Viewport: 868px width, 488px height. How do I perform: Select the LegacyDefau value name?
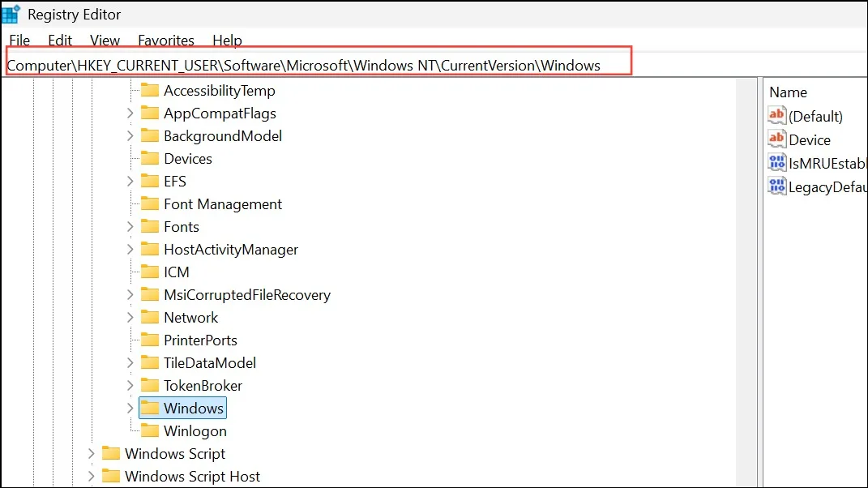pos(827,187)
